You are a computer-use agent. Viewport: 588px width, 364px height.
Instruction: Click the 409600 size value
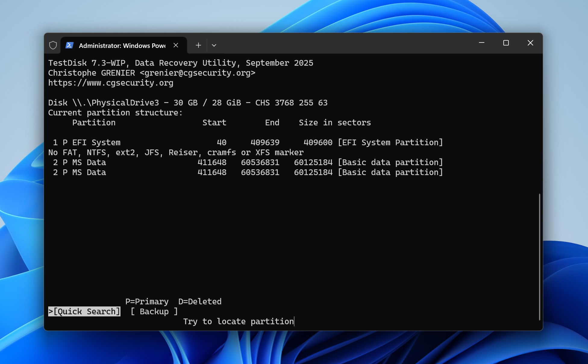[318, 143]
